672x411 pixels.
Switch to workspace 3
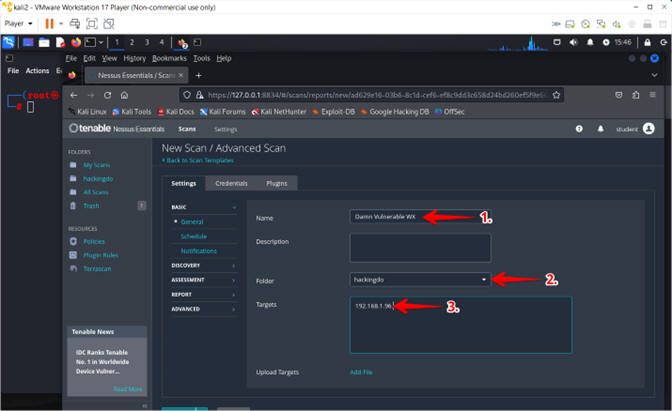tap(147, 42)
